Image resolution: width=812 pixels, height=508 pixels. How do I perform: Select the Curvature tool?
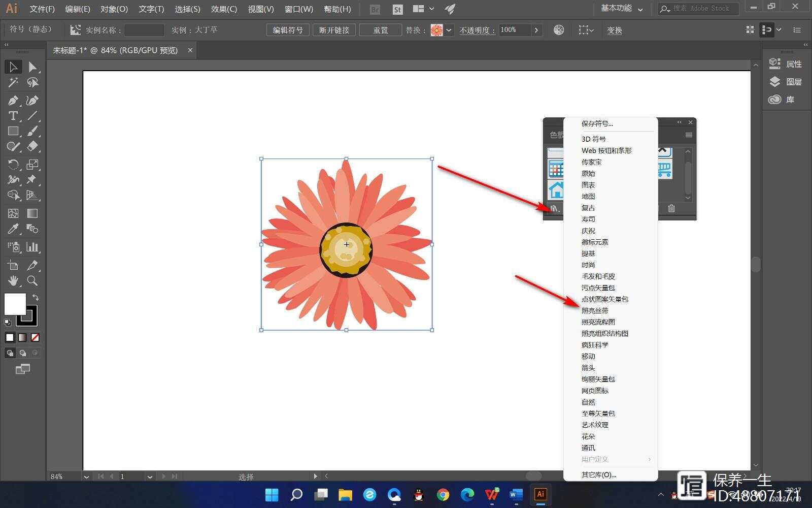(x=32, y=100)
